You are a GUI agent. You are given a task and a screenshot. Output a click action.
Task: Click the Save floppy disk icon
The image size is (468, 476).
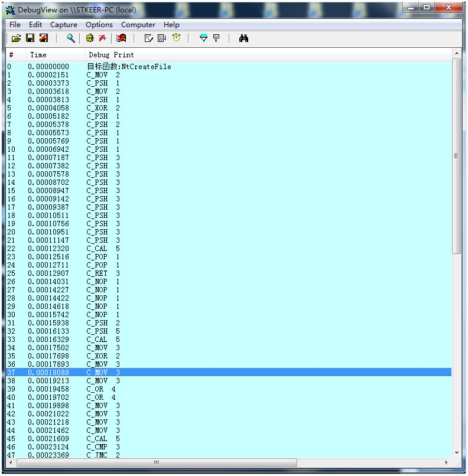point(30,38)
